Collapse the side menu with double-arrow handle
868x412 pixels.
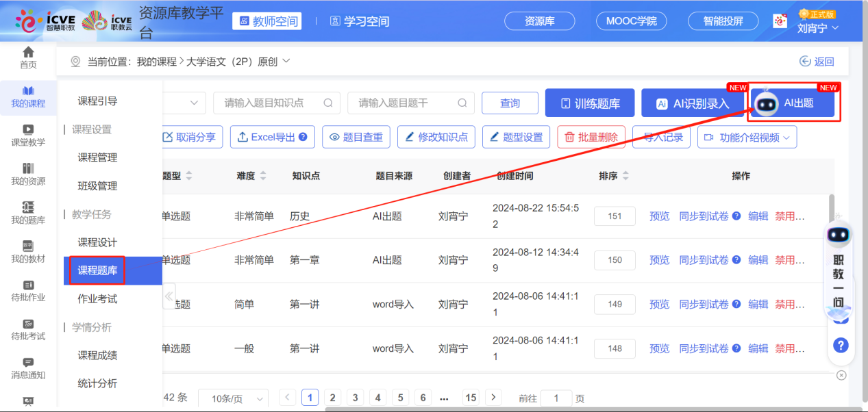(x=169, y=296)
